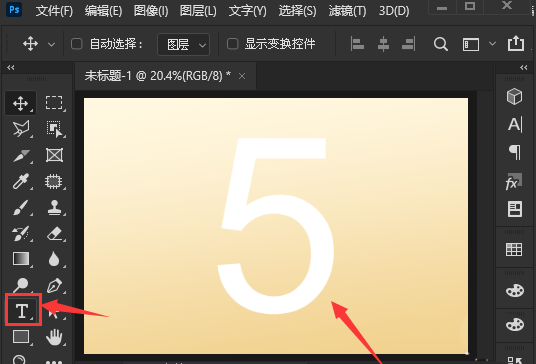Open the 选择(S) menu
This screenshot has width=536, height=364.
point(297,11)
